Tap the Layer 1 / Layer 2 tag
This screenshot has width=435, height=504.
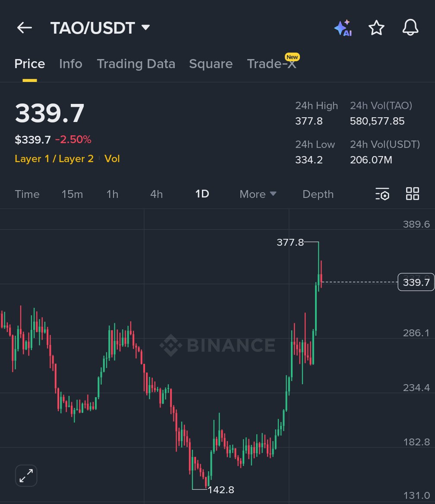coord(54,159)
